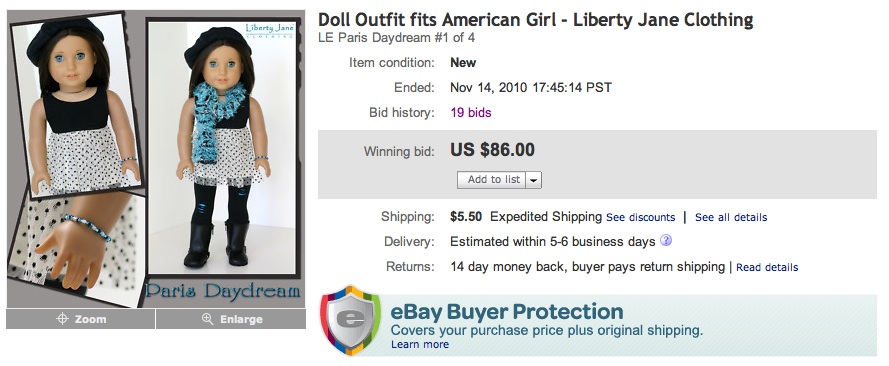The width and height of the screenshot is (889, 366).
Task: Click the Enlarge magnifier icon
Action: click(x=208, y=319)
